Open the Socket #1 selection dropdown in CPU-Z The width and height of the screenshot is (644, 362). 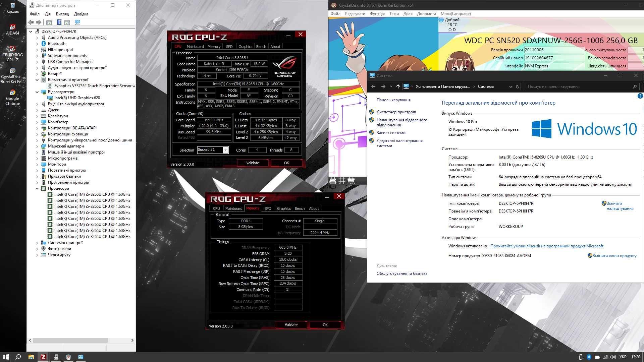(x=225, y=150)
